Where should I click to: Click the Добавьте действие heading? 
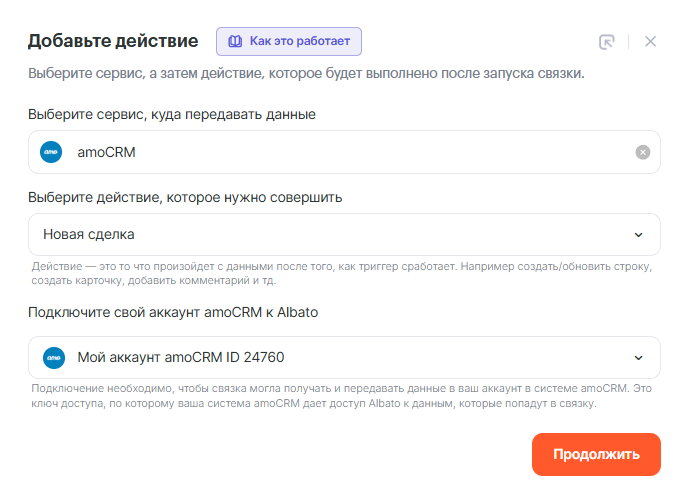point(113,42)
